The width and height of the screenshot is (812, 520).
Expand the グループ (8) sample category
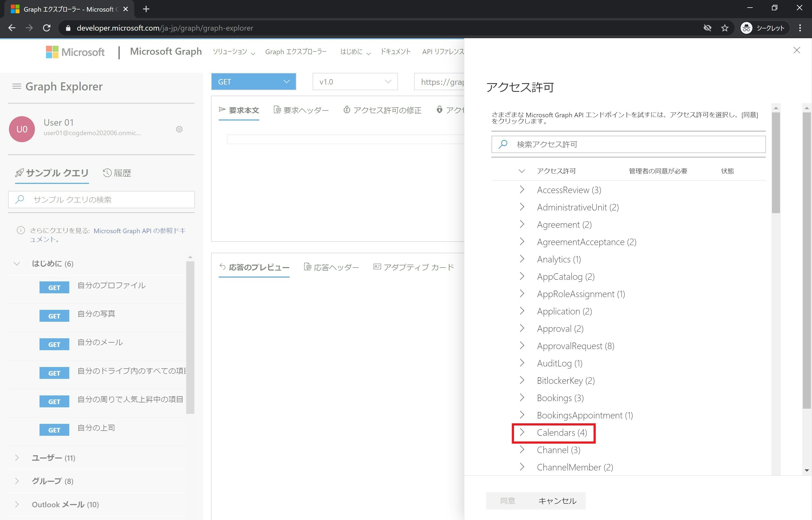17,481
